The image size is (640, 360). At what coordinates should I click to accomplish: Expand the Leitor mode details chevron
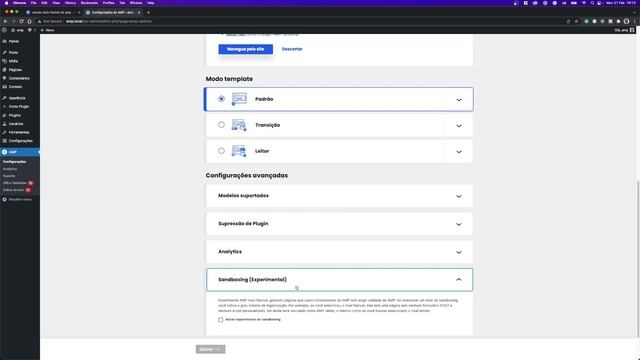[x=459, y=152]
